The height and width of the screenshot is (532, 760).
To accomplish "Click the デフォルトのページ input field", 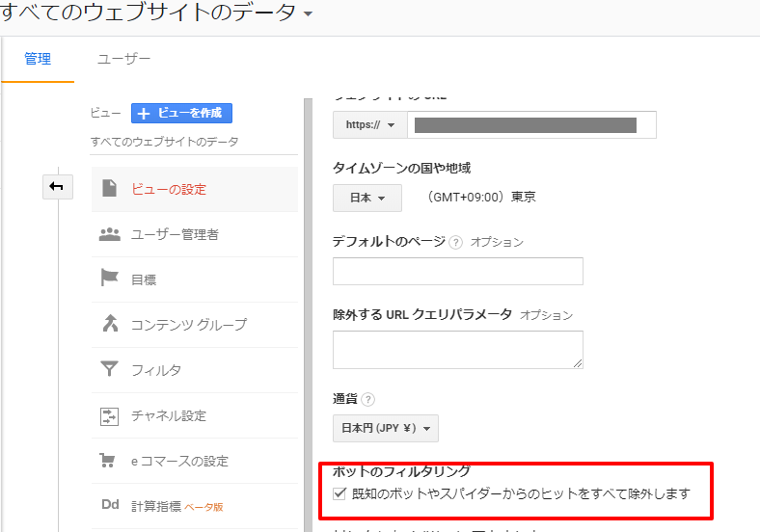I will (x=457, y=271).
